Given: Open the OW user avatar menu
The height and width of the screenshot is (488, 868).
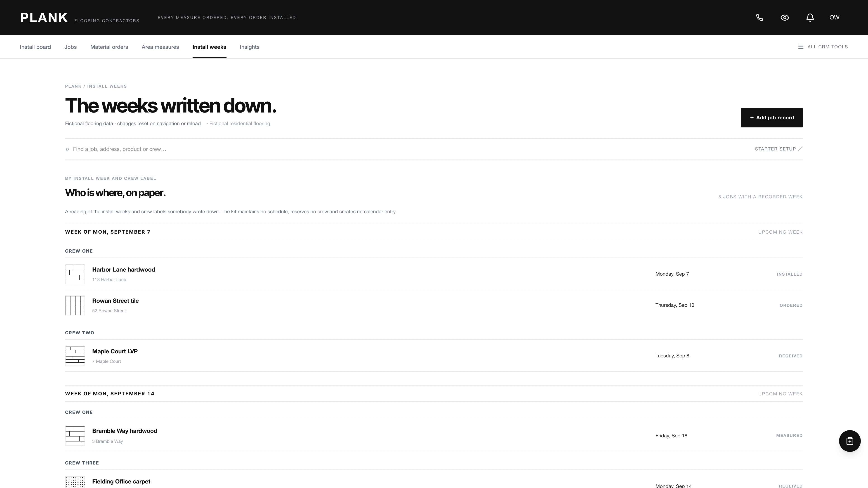Looking at the screenshot, I should click(834, 18).
